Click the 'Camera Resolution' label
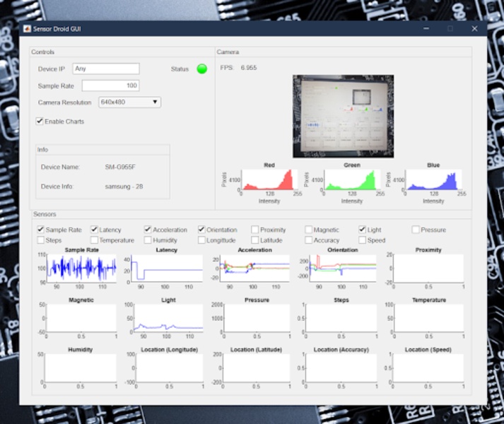 [x=64, y=102]
